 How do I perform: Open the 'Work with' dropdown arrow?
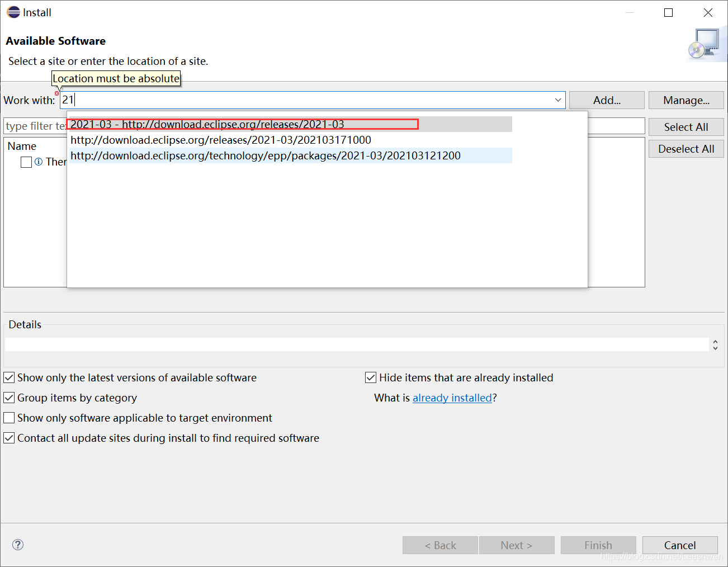click(x=557, y=100)
